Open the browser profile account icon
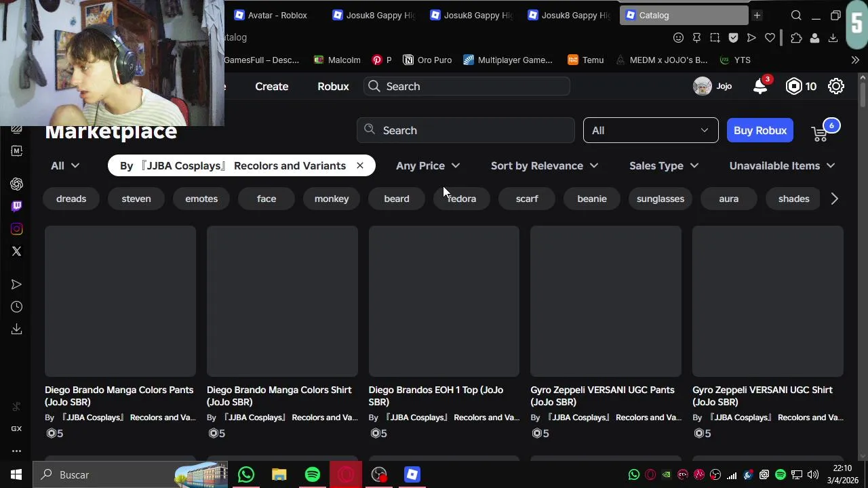 coord(814,38)
